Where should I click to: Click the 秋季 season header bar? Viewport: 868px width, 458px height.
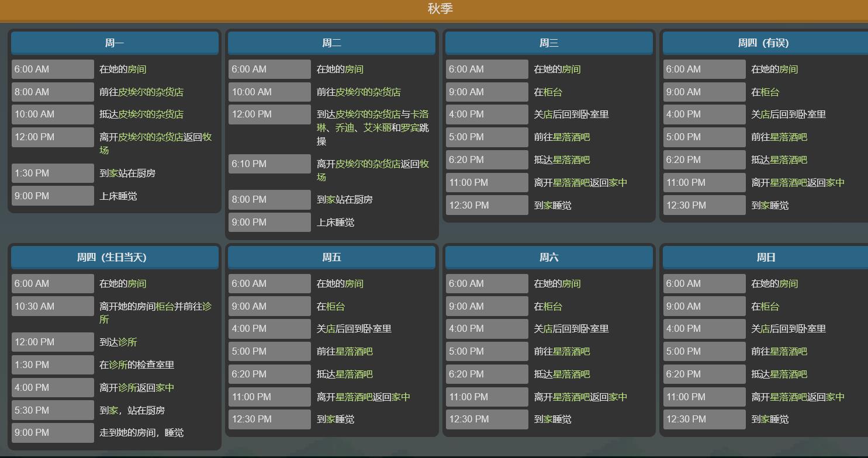434,10
